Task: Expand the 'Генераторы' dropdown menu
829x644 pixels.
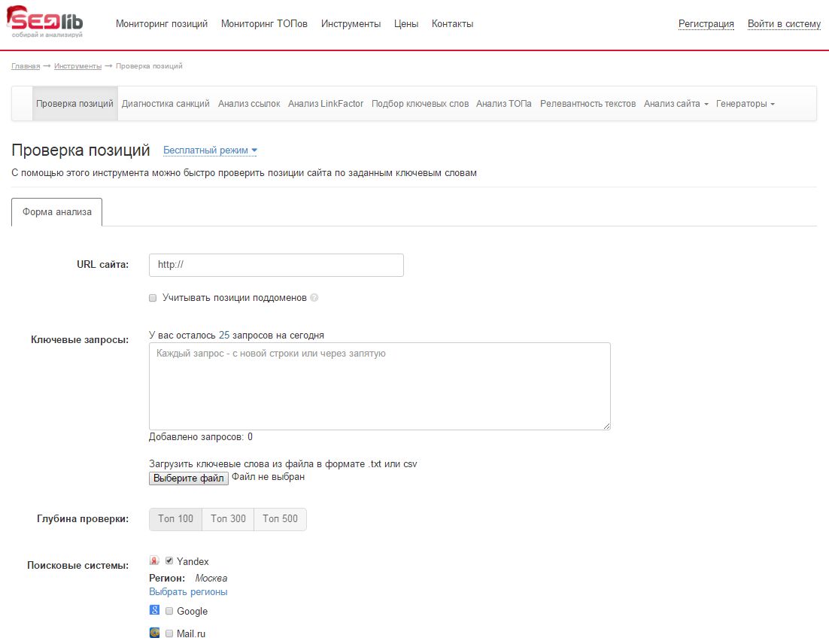Action: [x=745, y=104]
